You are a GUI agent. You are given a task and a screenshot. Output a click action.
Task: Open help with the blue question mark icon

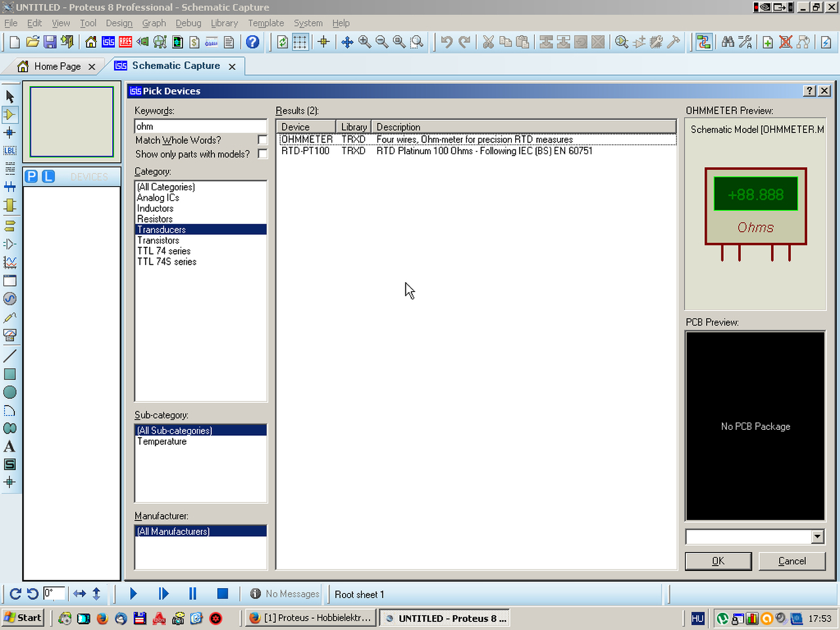tap(253, 42)
